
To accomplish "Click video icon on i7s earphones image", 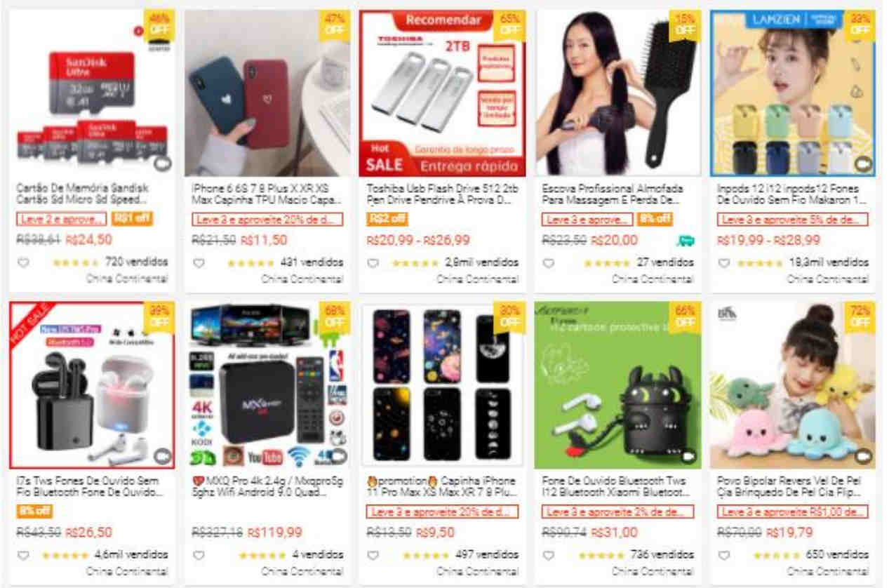I will pos(163,456).
